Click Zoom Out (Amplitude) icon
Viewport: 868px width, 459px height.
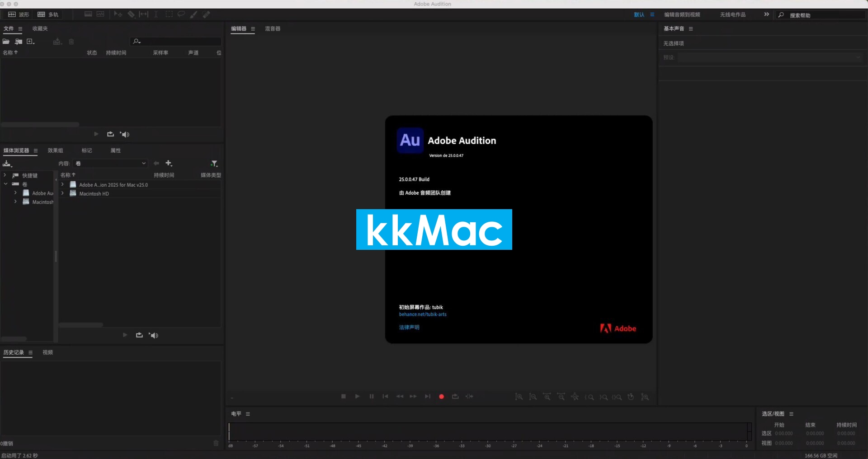coord(533,397)
